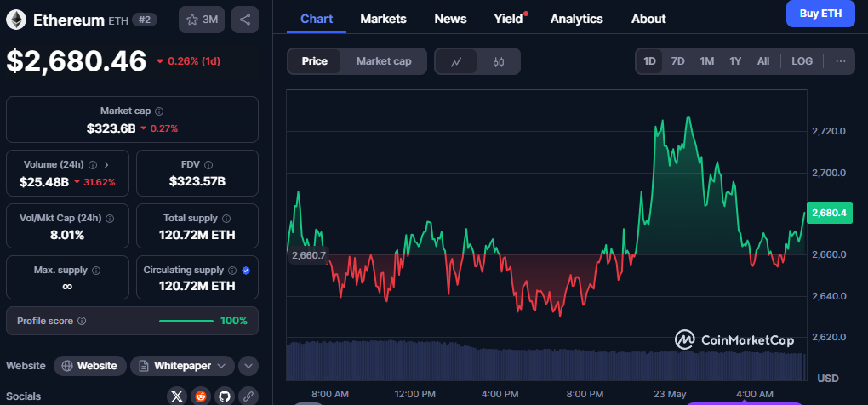Click the #2 rank badge
Image resolution: width=868 pixels, height=405 pixels.
click(145, 20)
